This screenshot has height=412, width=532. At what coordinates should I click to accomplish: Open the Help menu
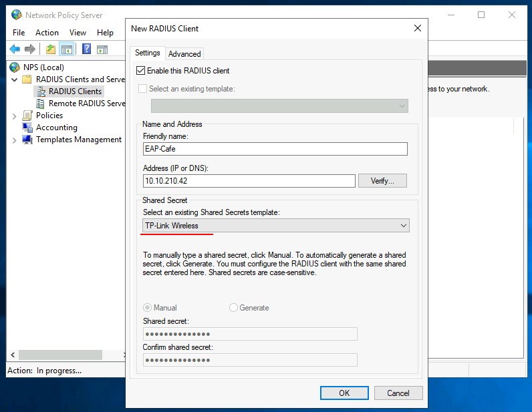pyautogui.click(x=105, y=33)
